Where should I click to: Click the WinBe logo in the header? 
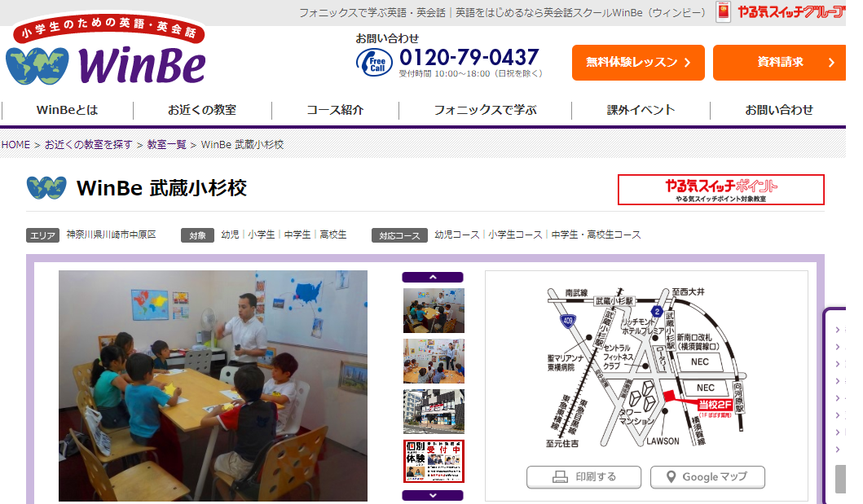[106, 50]
